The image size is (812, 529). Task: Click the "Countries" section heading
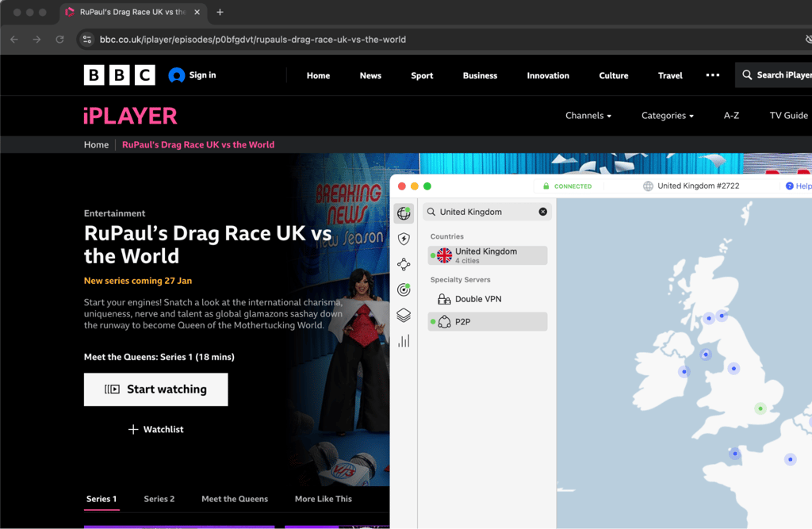click(447, 236)
